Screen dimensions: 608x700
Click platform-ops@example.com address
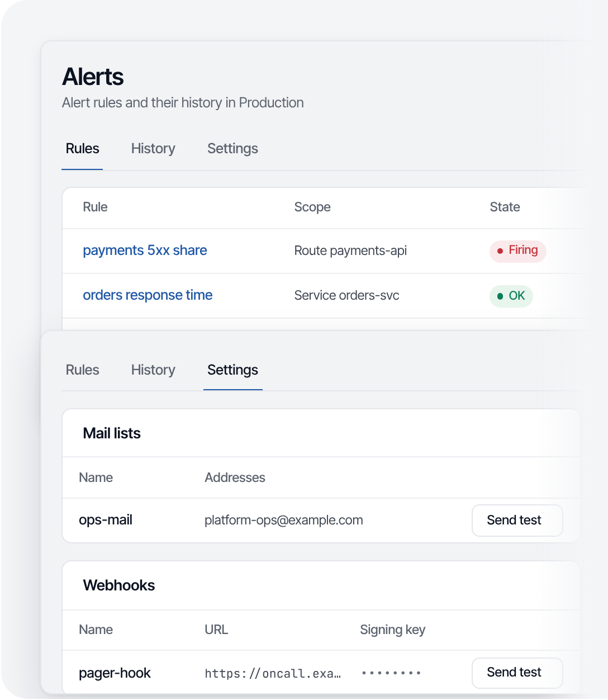[x=284, y=521]
